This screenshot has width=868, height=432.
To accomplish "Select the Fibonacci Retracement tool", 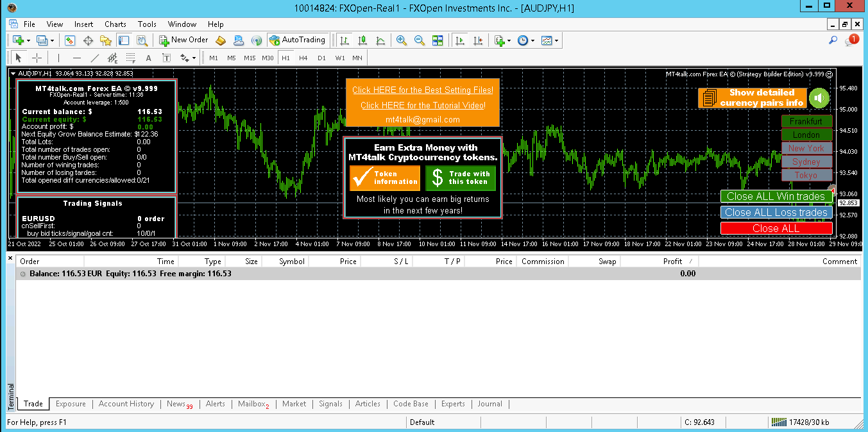I will click(x=130, y=58).
